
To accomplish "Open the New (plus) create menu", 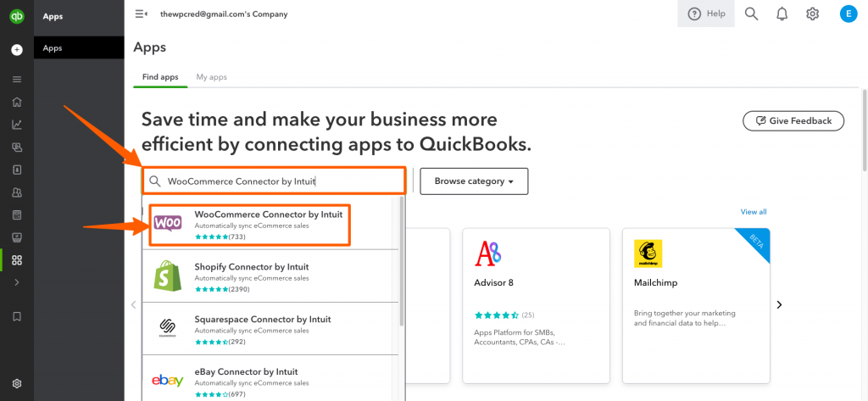I will click(x=17, y=50).
